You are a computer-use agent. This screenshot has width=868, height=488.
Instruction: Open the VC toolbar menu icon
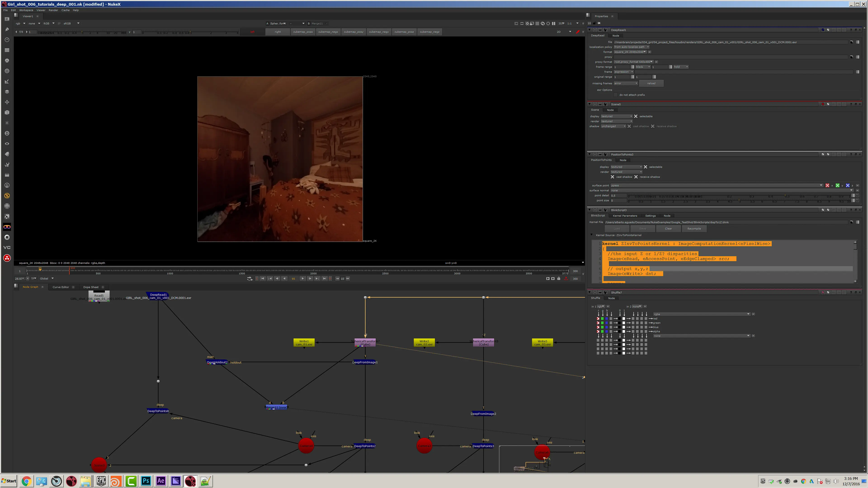(x=7, y=248)
